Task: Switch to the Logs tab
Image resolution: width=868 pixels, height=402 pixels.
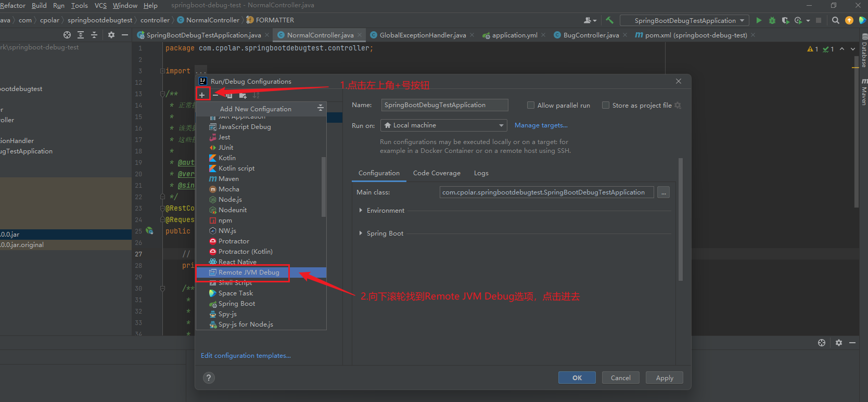Action: (x=481, y=173)
